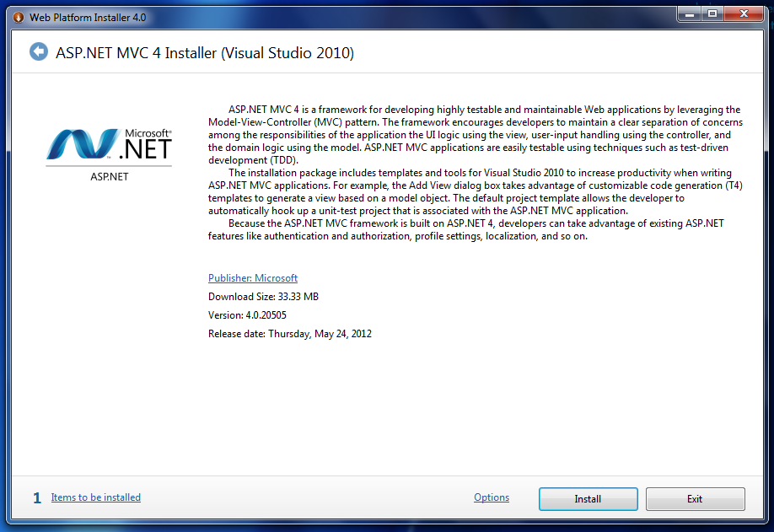
Task: Click the Install button
Action: (588, 499)
